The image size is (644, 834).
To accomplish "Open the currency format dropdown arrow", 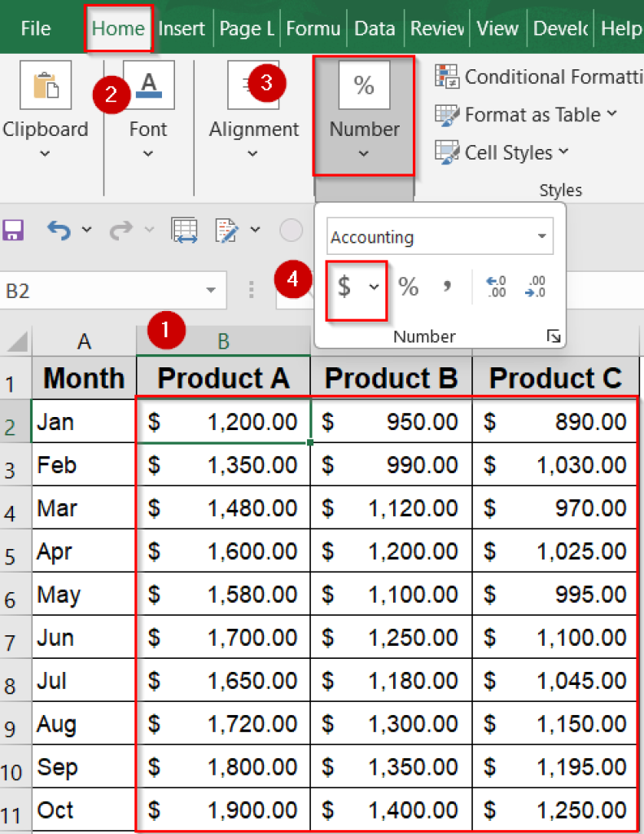I will pyautogui.click(x=373, y=287).
